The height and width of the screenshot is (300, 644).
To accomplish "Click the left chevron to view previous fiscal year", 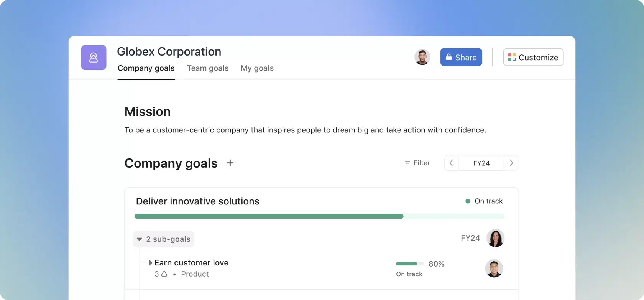I will click(x=451, y=163).
